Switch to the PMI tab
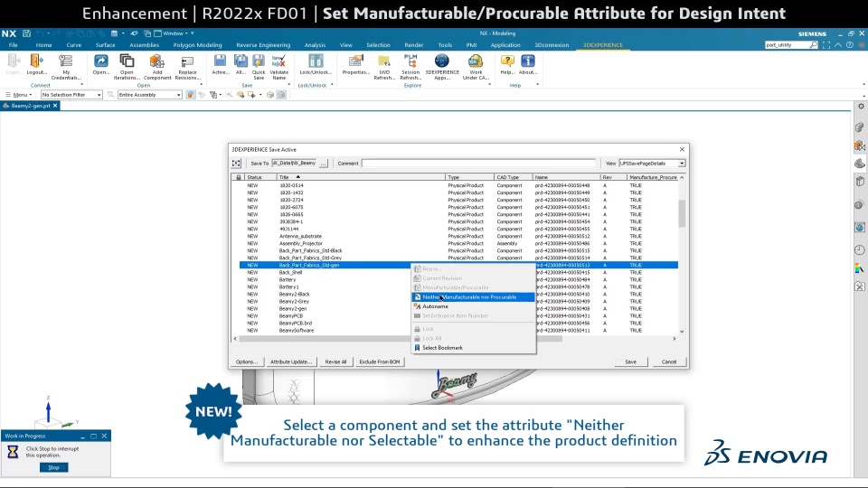 pyautogui.click(x=471, y=45)
